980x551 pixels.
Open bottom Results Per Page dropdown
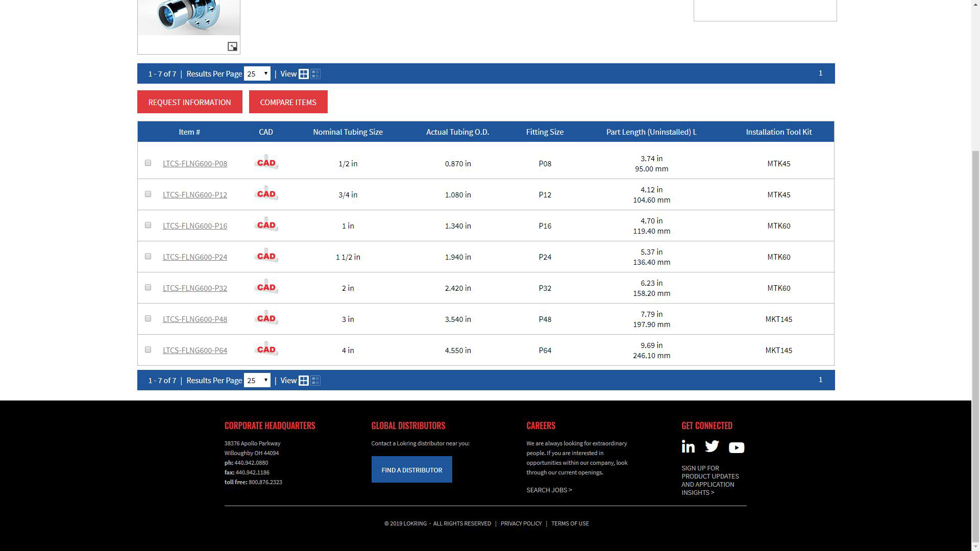point(257,381)
